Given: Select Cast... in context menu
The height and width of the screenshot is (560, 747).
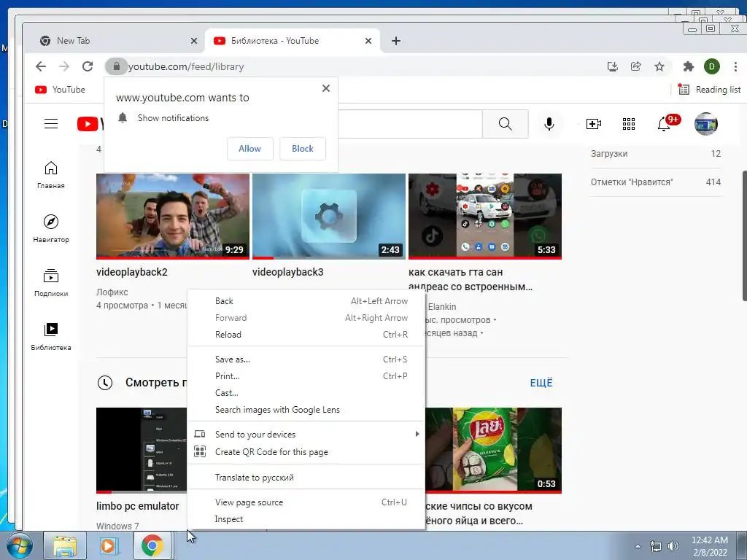Looking at the screenshot, I should (306, 393).
